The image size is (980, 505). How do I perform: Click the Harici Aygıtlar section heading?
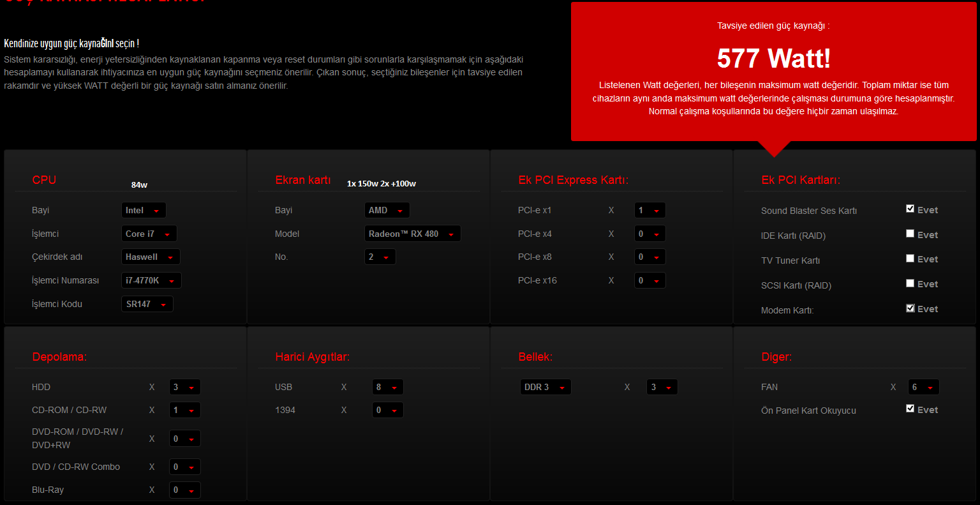(x=312, y=357)
